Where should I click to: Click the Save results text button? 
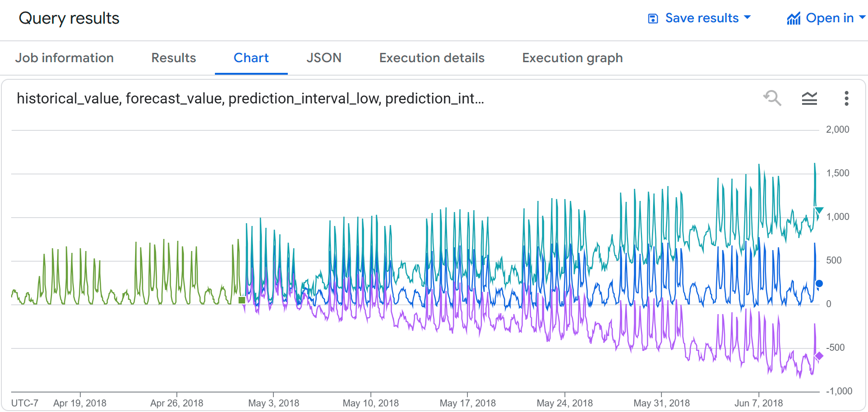point(702,18)
